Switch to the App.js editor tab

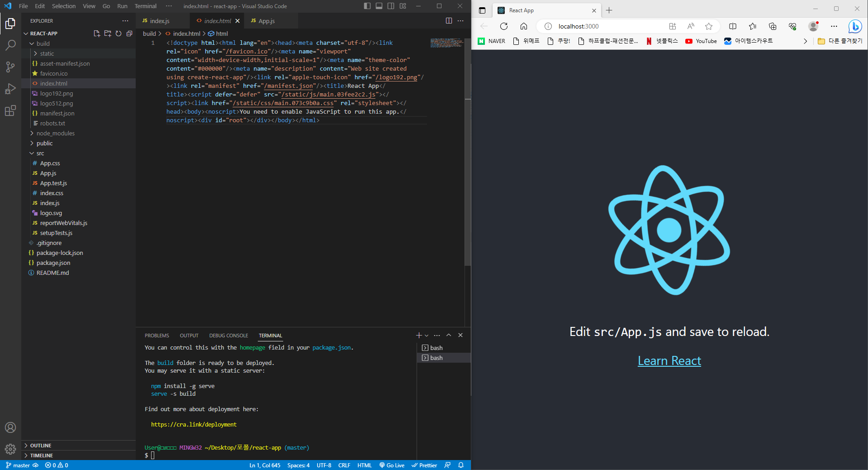(266, 21)
